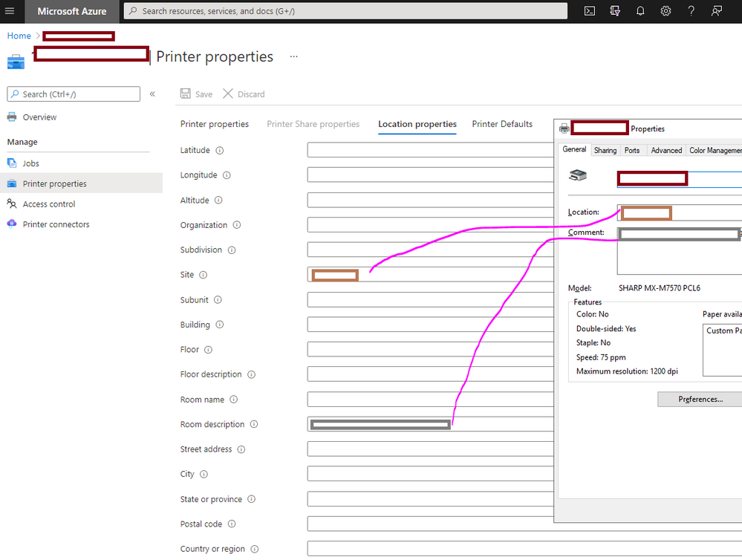Open the help question mark menu
The height and width of the screenshot is (560, 742).
tap(690, 11)
